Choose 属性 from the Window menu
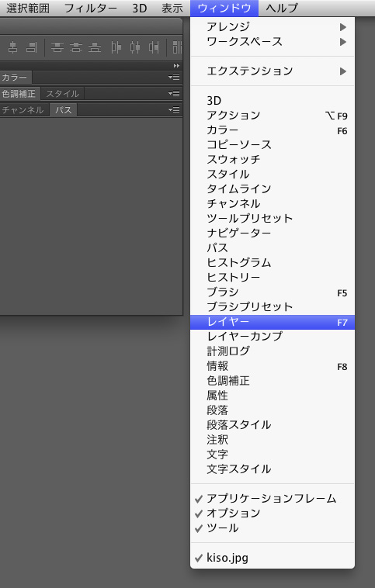375x588 pixels. click(x=273, y=396)
